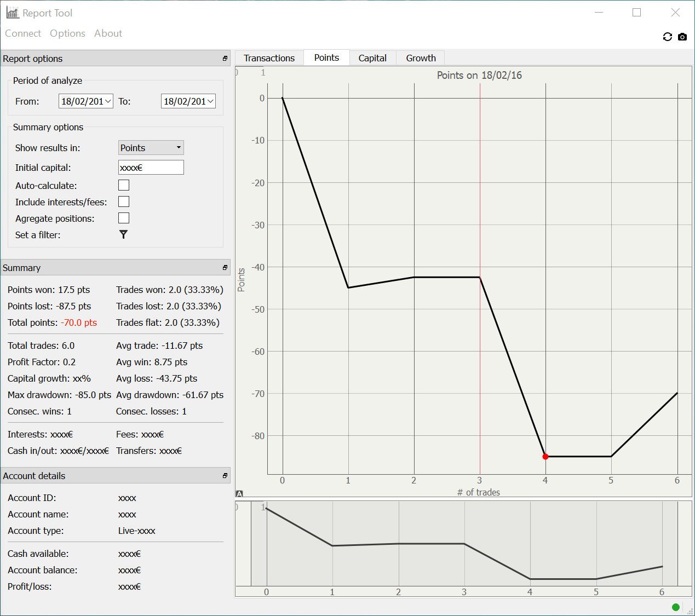Click the green connection status indicator
The image size is (695, 616).
pyautogui.click(x=676, y=607)
